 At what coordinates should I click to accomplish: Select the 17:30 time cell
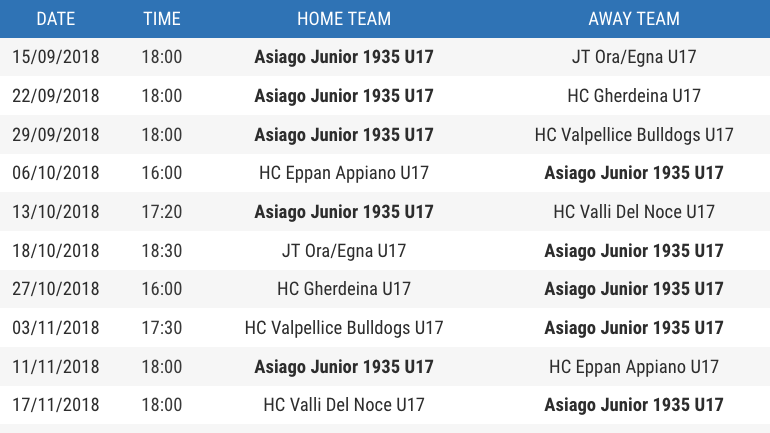point(162,327)
